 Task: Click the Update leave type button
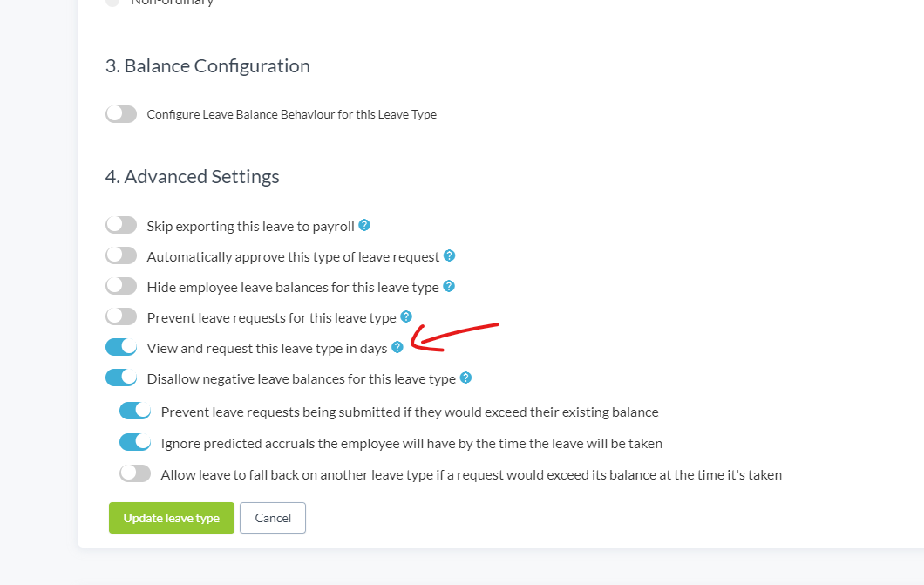coord(172,518)
